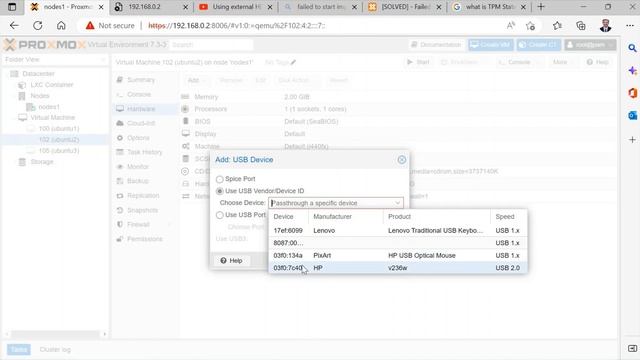
Task: Select nodes1 in the tree
Action: 49,107
